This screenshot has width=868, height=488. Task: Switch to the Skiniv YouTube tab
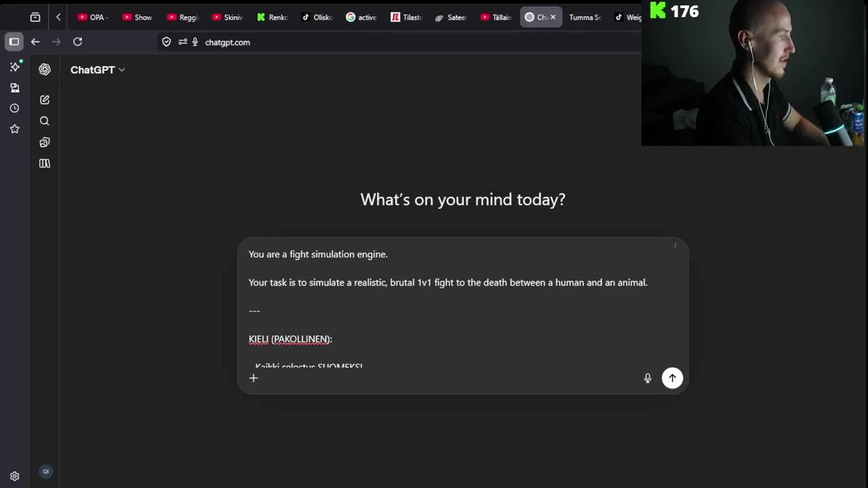(x=227, y=17)
